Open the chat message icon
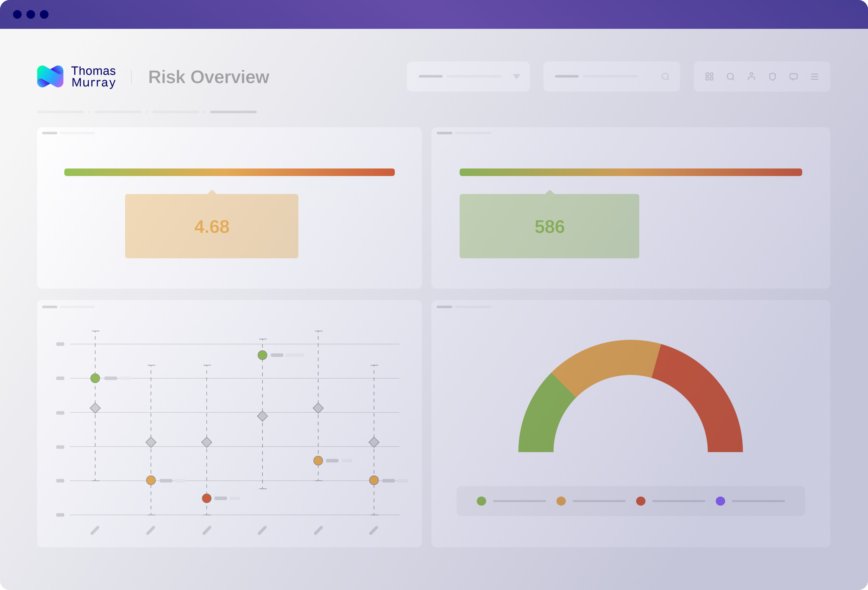The height and width of the screenshot is (590, 868). pos(794,77)
